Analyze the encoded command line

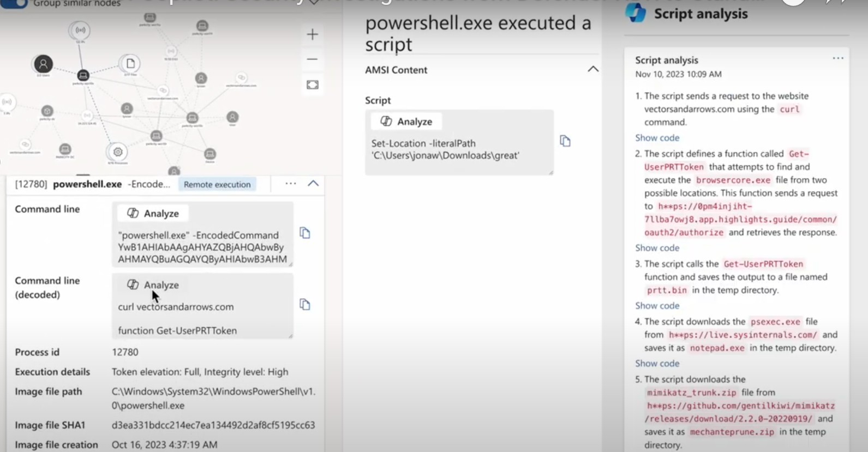point(153,213)
